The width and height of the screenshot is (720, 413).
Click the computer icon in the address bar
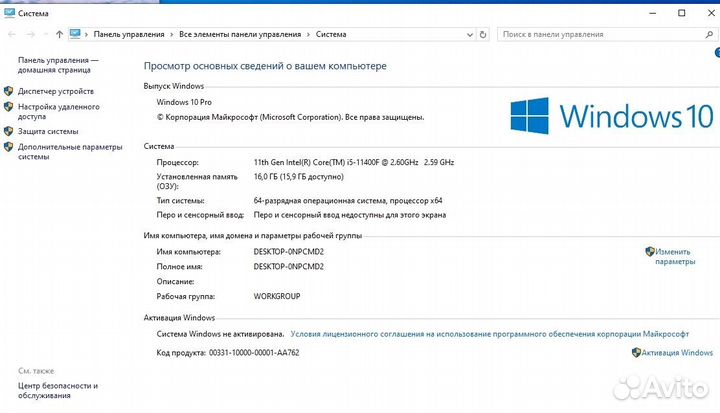click(75, 34)
